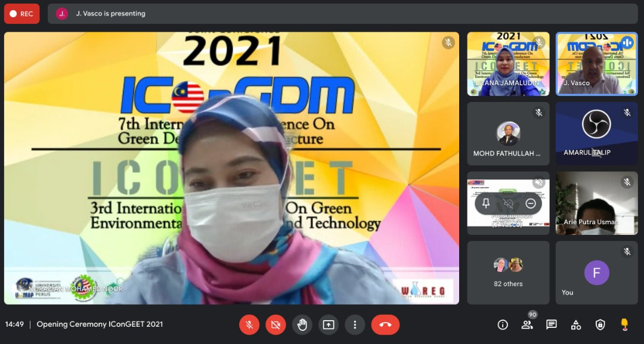The width and height of the screenshot is (644, 344).
Task: Pin the presentation tile
Action: (x=486, y=203)
